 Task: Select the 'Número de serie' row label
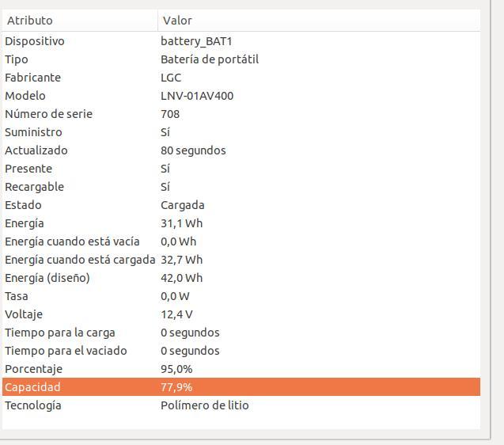pos(48,114)
